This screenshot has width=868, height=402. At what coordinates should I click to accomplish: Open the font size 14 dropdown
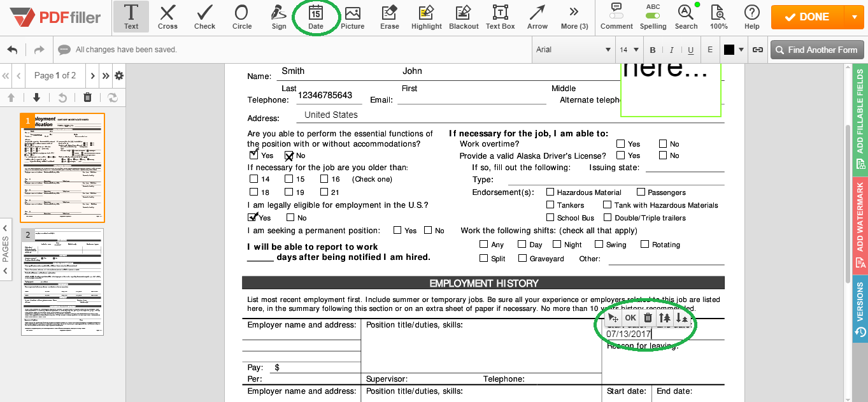pos(629,50)
